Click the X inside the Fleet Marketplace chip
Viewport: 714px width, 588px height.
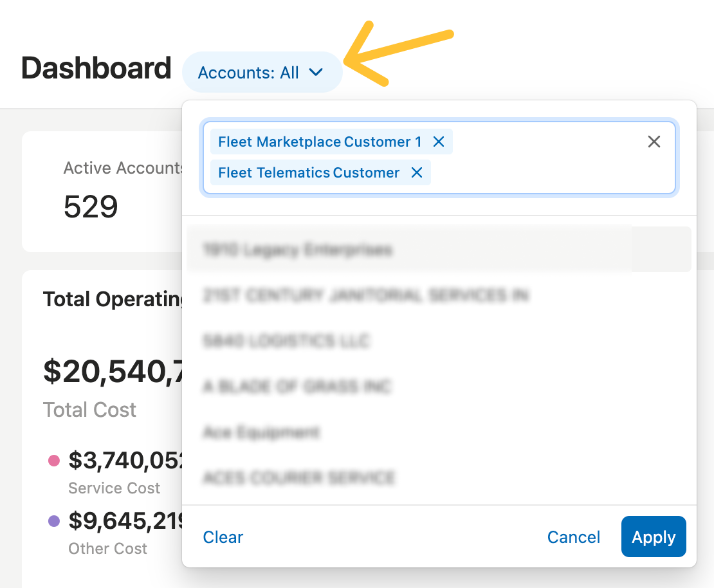[x=439, y=142]
